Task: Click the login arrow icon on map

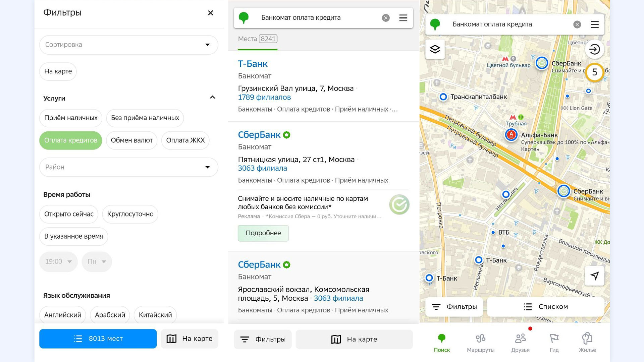Action: pyautogui.click(x=594, y=49)
